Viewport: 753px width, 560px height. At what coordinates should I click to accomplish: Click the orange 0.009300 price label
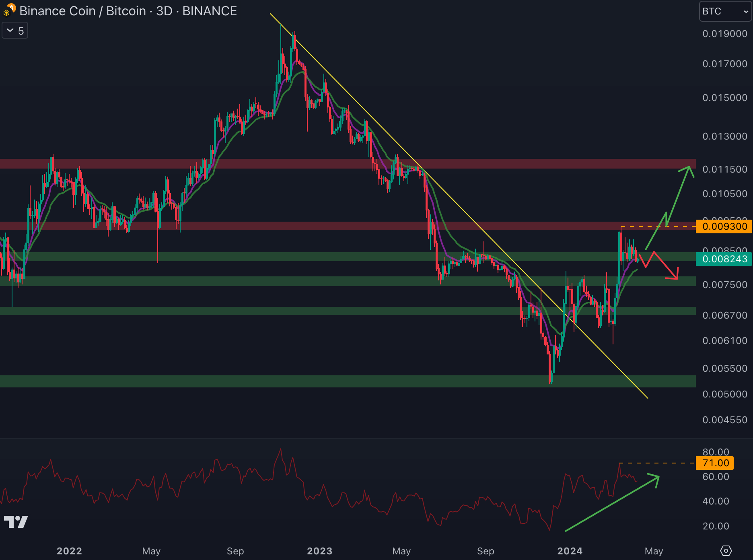(724, 226)
